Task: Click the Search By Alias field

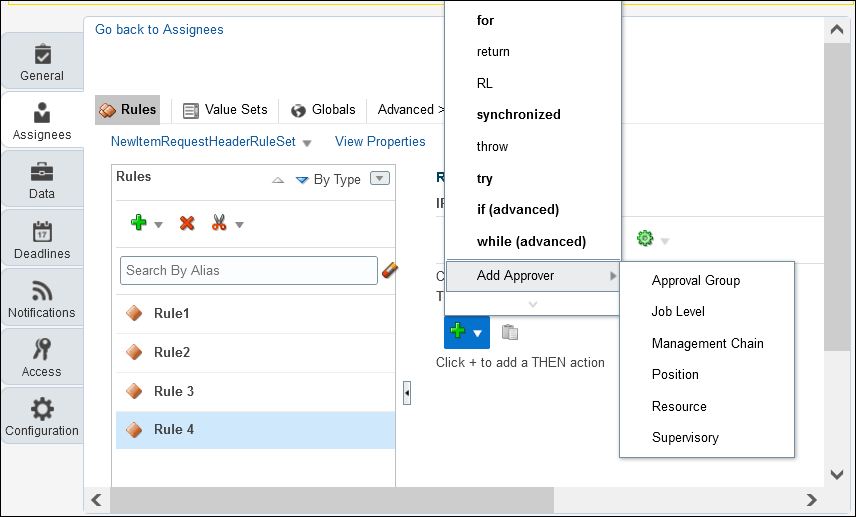Action: (249, 270)
